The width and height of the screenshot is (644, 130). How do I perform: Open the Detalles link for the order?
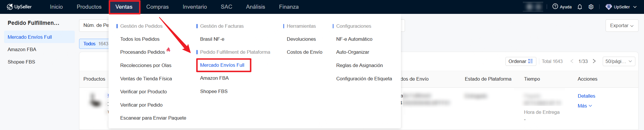point(586,96)
